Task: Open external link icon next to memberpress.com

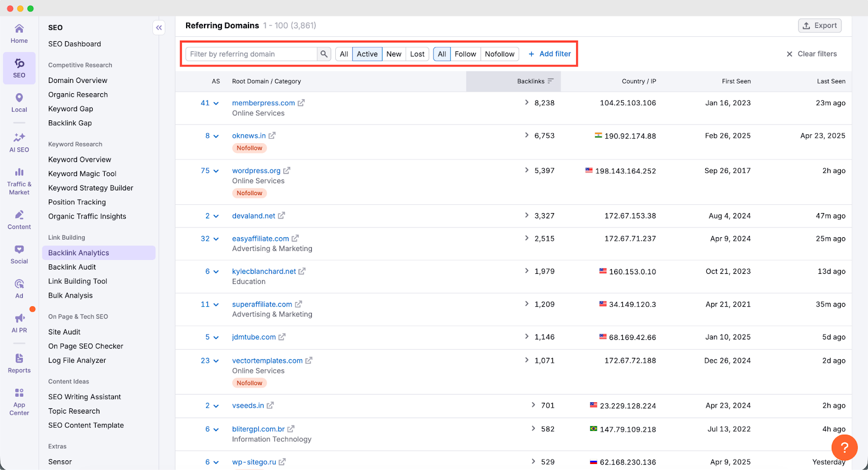Action: pos(301,103)
